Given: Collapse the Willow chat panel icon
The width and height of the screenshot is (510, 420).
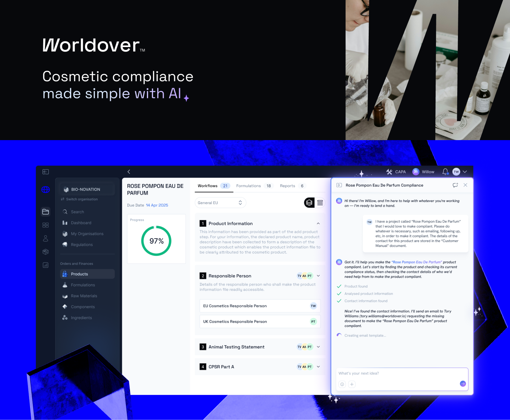Looking at the screenshot, I should [x=339, y=185].
